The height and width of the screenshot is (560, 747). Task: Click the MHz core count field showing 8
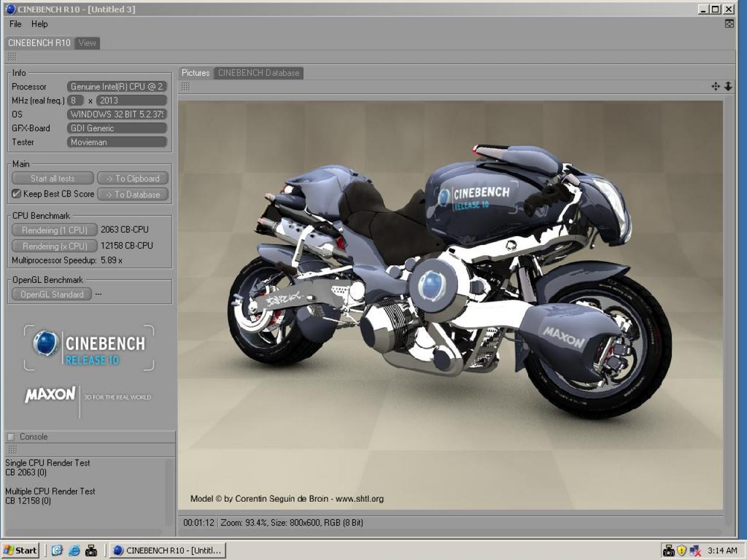coord(75,100)
